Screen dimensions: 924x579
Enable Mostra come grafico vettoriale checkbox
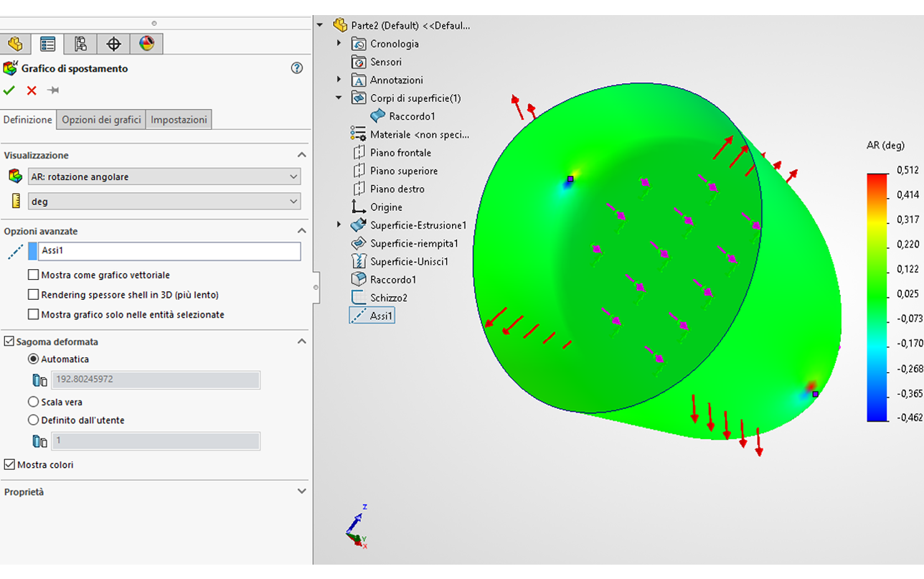click(x=33, y=275)
